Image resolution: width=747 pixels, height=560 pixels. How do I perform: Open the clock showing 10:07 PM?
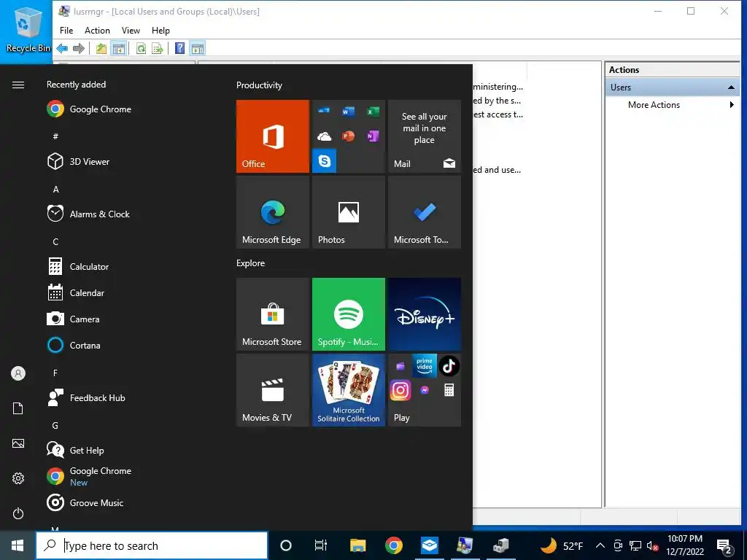685,545
